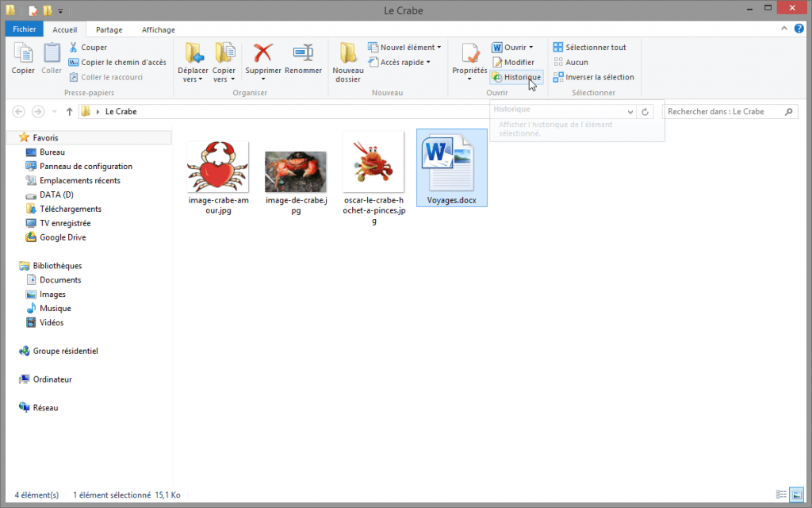Click Copier le chemin d'accès

(x=117, y=62)
